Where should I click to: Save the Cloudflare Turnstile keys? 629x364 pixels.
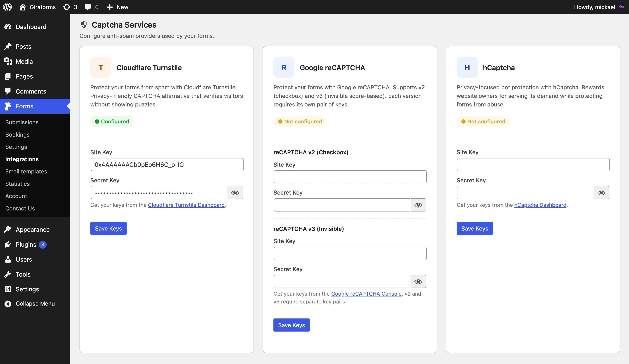coord(108,228)
